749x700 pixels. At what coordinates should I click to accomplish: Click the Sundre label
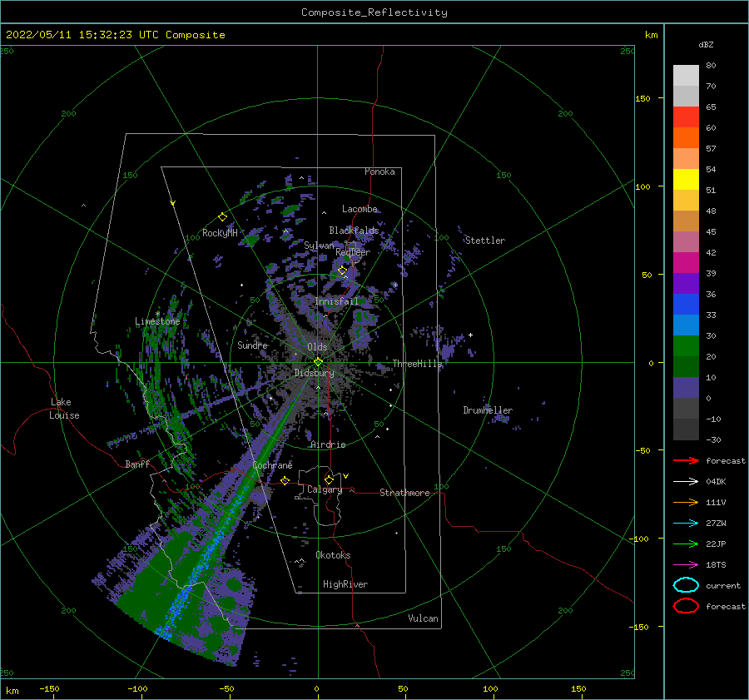[x=253, y=345]
